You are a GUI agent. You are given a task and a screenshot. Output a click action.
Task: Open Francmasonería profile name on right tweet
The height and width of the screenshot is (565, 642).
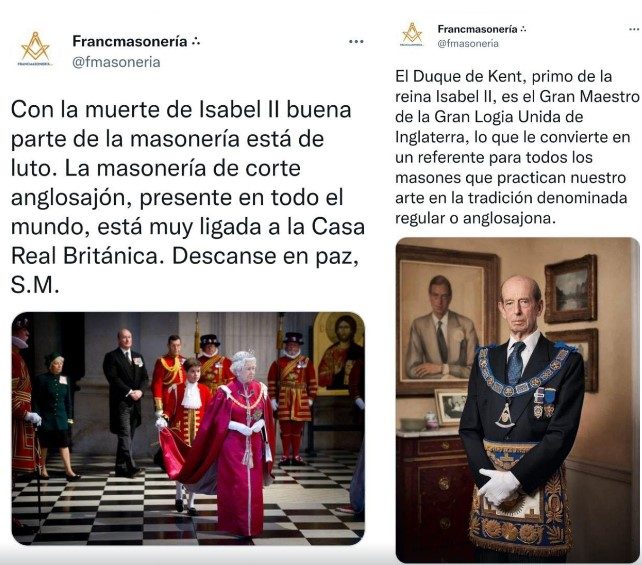click(x=477, y=29)
